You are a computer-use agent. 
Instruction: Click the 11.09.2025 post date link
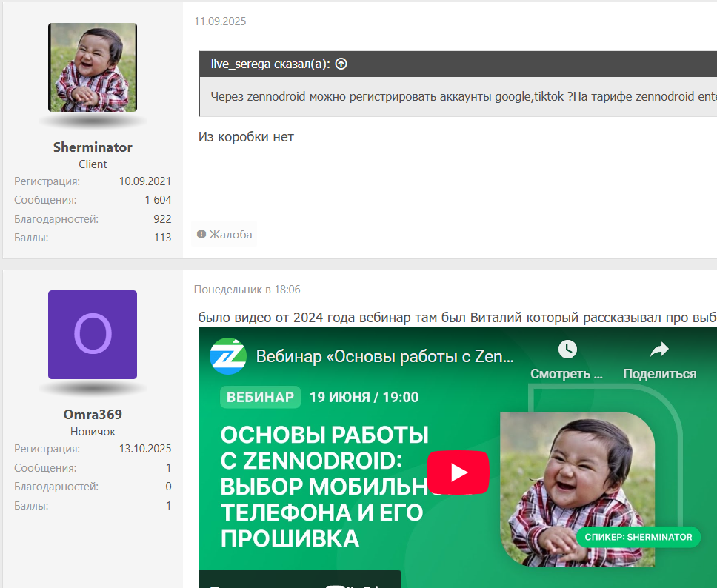click(220, 21)
